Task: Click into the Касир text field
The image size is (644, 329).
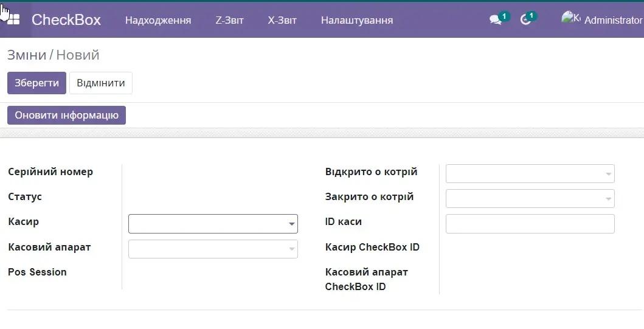Action: coord(207,224)
